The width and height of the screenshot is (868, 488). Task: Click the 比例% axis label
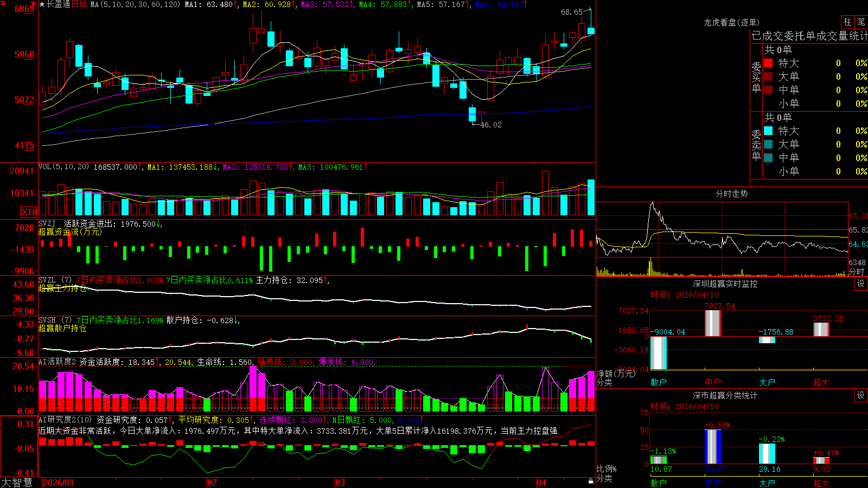607,469
